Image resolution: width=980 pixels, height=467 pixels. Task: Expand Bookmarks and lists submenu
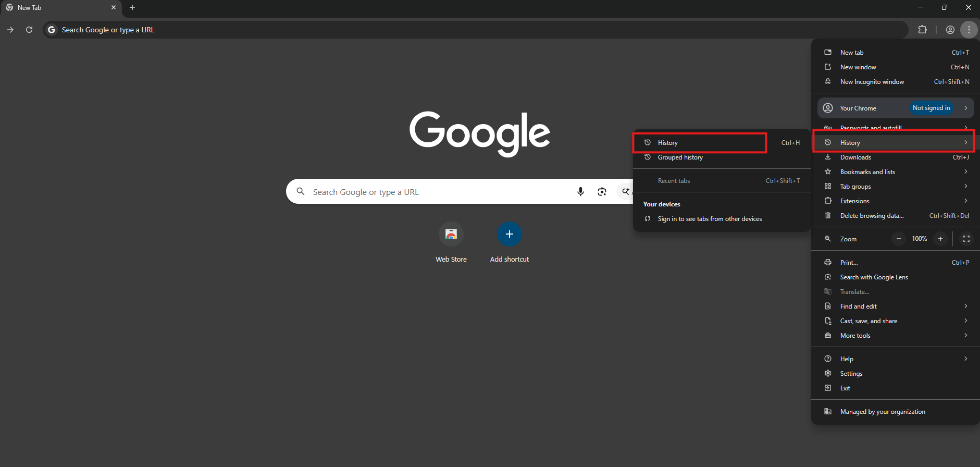point(896,171)
